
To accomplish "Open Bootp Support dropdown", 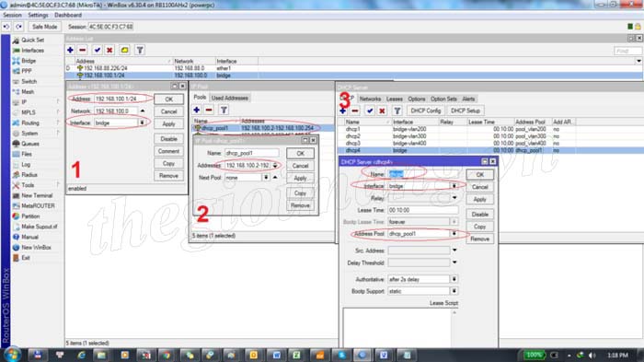I will pos(454,291).
